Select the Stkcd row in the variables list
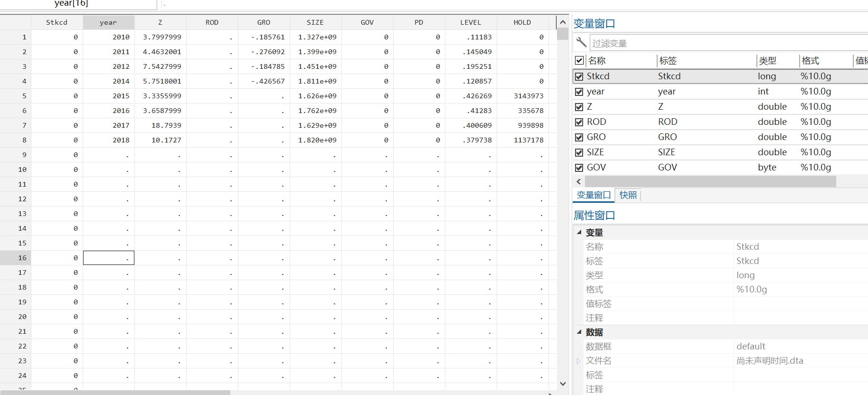The width and height of the screenshot is (868, 395). pos(720,76)
